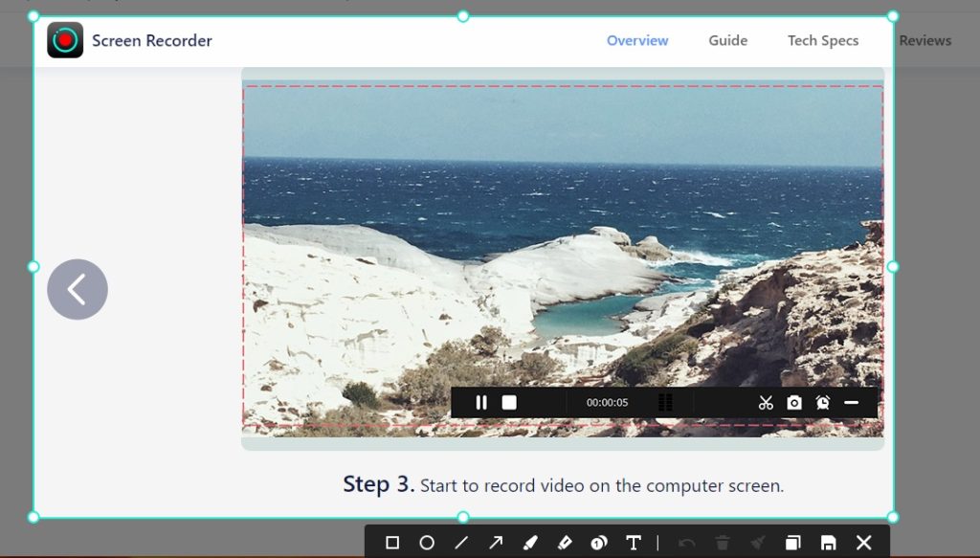Select the highlighter tool
980x558 pixels.
tap(564, 542)
